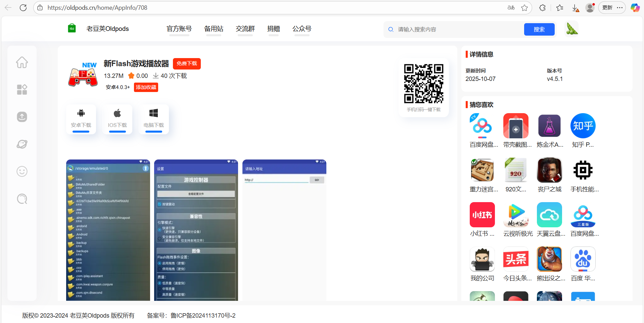Favorite this page with the browser star
Screen dimensions: 644x323
pos(524,8)
